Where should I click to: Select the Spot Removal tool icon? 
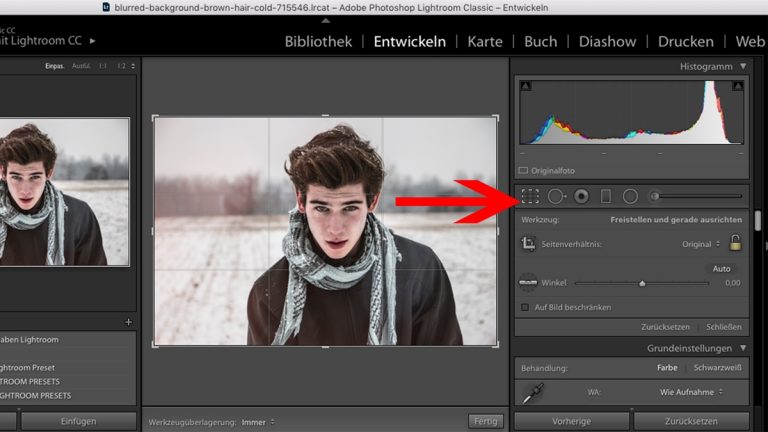[x=556, y=196]
